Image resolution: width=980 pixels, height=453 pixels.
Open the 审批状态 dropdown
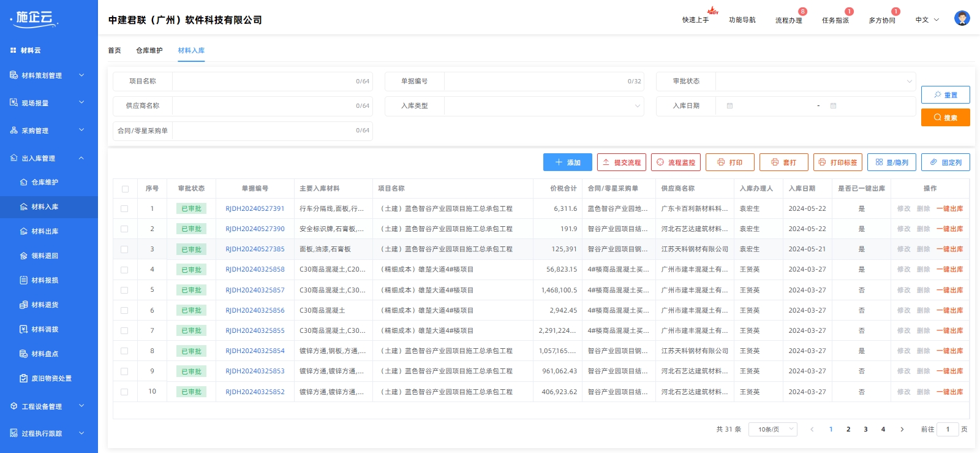click(x=815, y=82)
